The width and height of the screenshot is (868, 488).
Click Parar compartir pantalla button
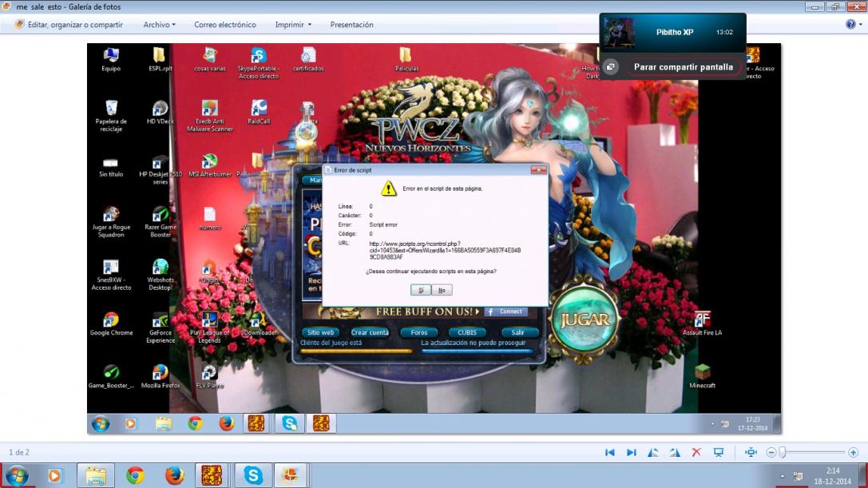(683, 67)
